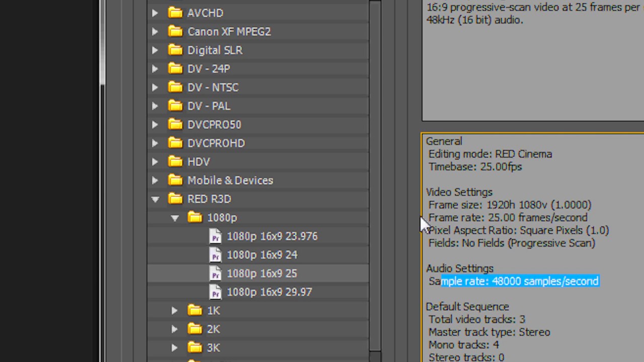Expand the DV - PAL folder
This screenshot has width=644, height=362.
155,106
